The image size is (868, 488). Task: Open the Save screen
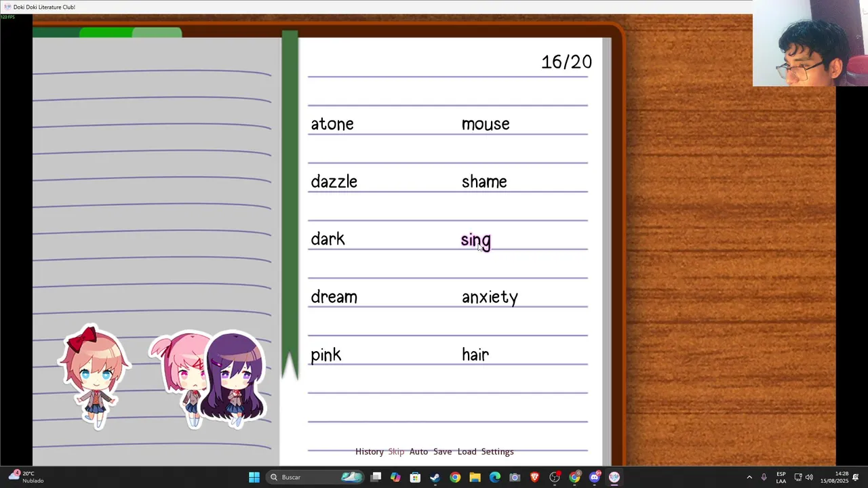[442, 451]
